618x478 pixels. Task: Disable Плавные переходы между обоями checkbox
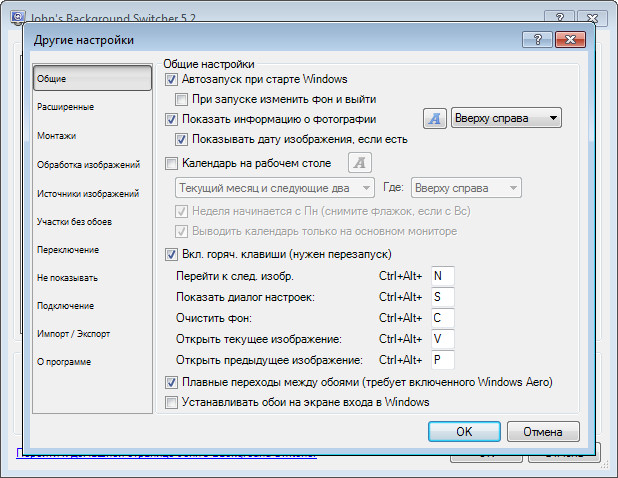(x=171, y=382)
